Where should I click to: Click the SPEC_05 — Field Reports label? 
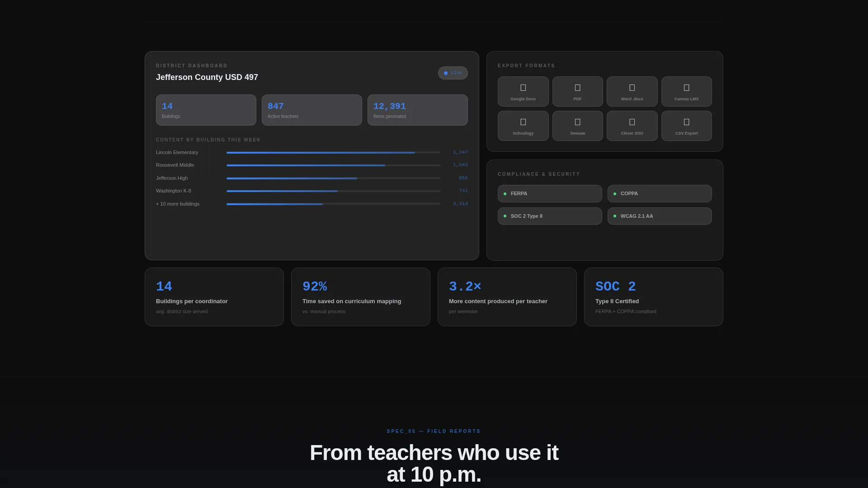click(434, 431)
